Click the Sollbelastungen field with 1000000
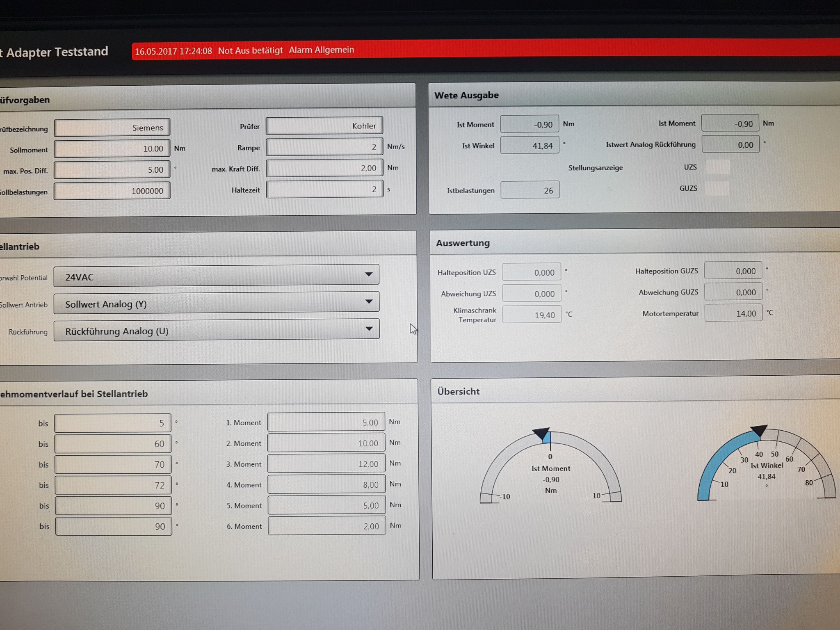 click(112, 191)
